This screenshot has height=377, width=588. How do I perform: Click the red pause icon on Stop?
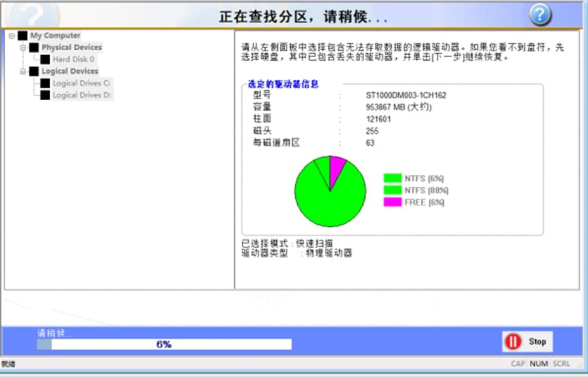tap(512, 341)
